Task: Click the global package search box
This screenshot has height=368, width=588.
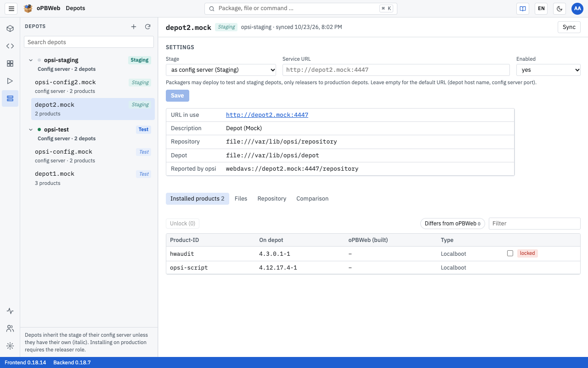Action: pyautogui.click(x=301, y=8)
